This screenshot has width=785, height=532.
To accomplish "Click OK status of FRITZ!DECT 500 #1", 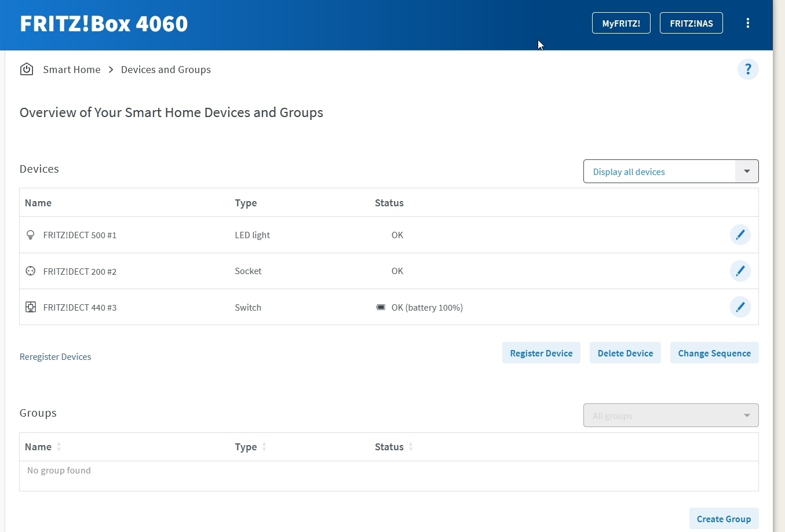I will (397, 235).
